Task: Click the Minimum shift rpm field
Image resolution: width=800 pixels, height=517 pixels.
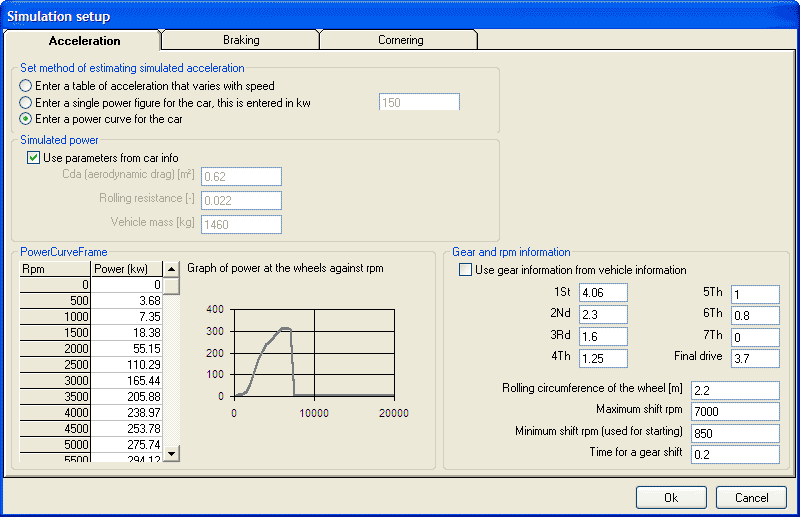Action: pos(733,433)
